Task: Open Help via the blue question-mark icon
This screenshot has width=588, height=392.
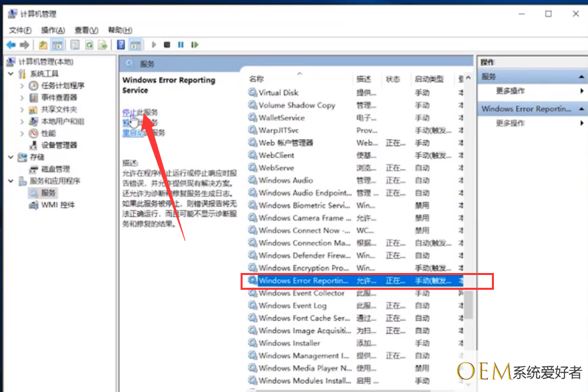Action: [121, 45]
